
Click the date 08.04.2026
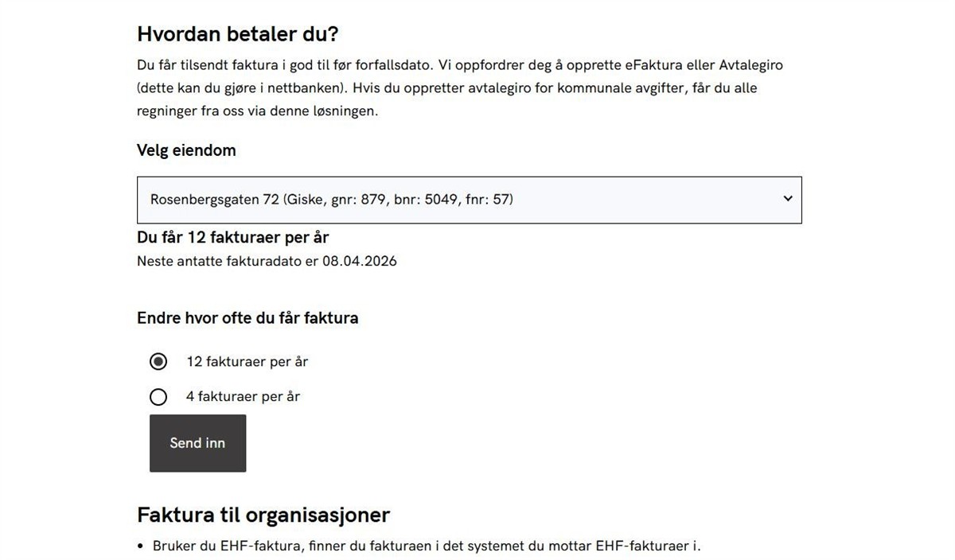pyautogui.click(x=360, y=261)
